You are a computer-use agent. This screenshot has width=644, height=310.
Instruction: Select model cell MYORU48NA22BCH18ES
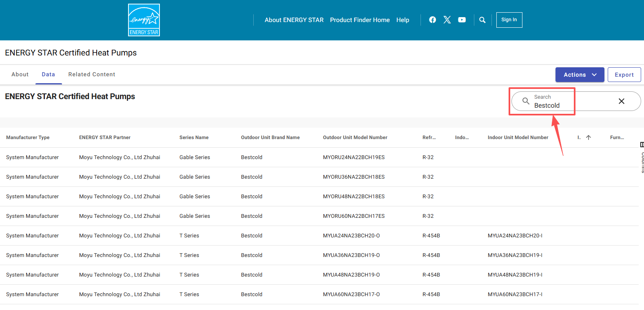pos(354,197)
